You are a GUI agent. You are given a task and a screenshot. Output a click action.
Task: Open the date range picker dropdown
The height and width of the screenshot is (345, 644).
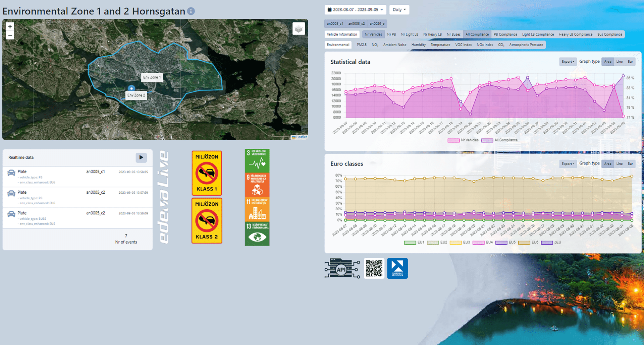(355, 10)
